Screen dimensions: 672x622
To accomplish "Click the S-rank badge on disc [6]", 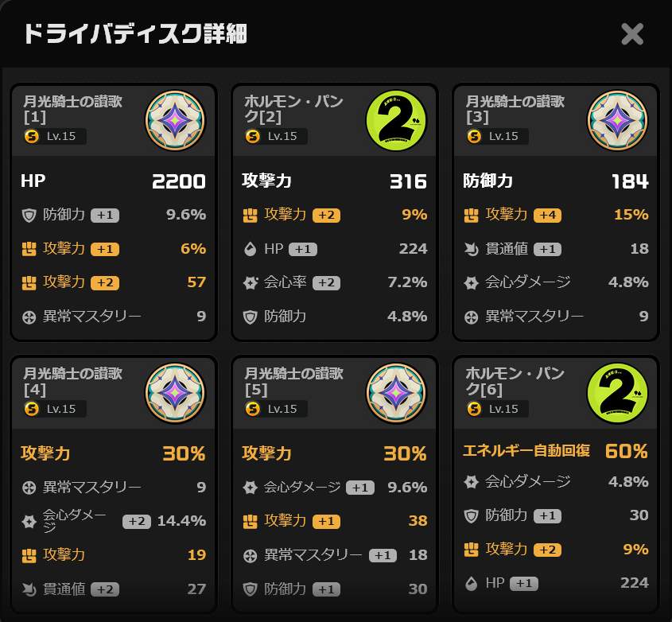I will click(x=474, y=409).
